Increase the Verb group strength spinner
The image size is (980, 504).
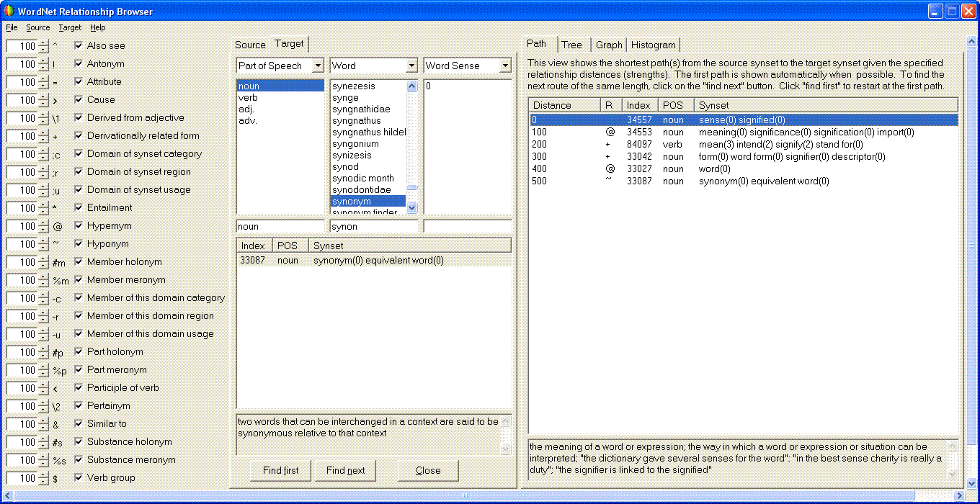click(x=44, y=474)
